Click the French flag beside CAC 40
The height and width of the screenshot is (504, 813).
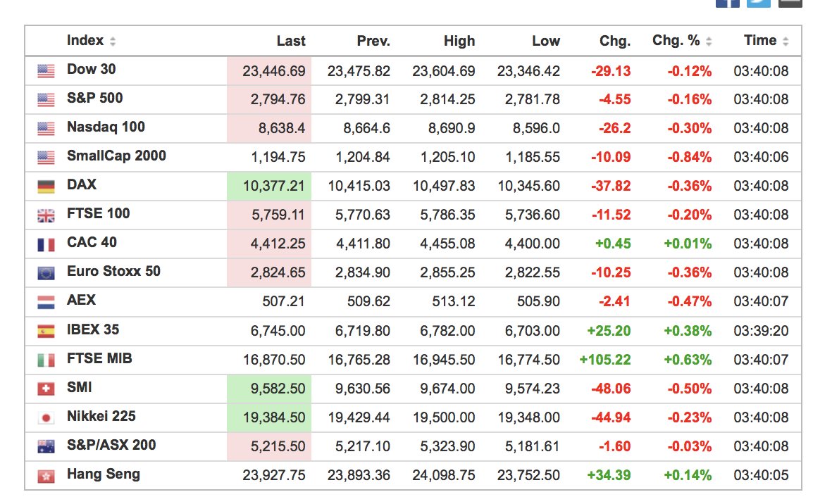click(x=46, y=244)
